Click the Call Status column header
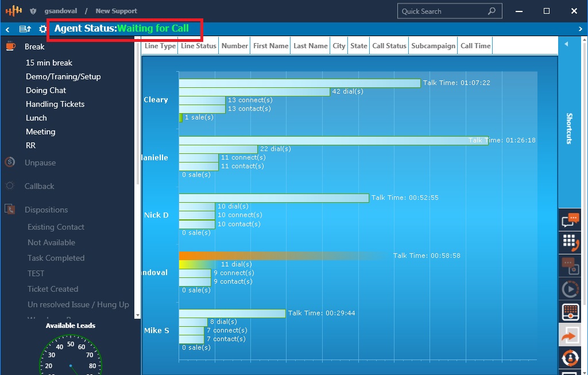Viewport: 588px width, 375px height. (389, 46)
